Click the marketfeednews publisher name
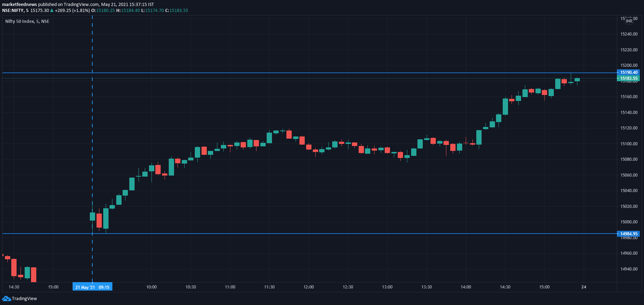Image resolution: width=644 pixels, height=305 pixels. (19, 5)
